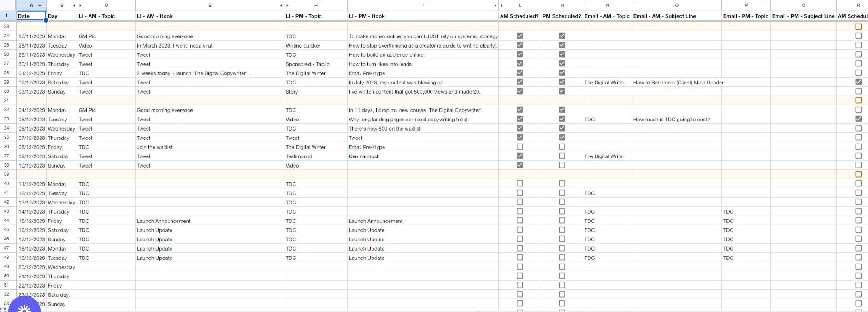Check PM Scheduled for 08/12/2023 Friday
The height and width of the screenshot is (312, 868).
(x=561, y=147)
